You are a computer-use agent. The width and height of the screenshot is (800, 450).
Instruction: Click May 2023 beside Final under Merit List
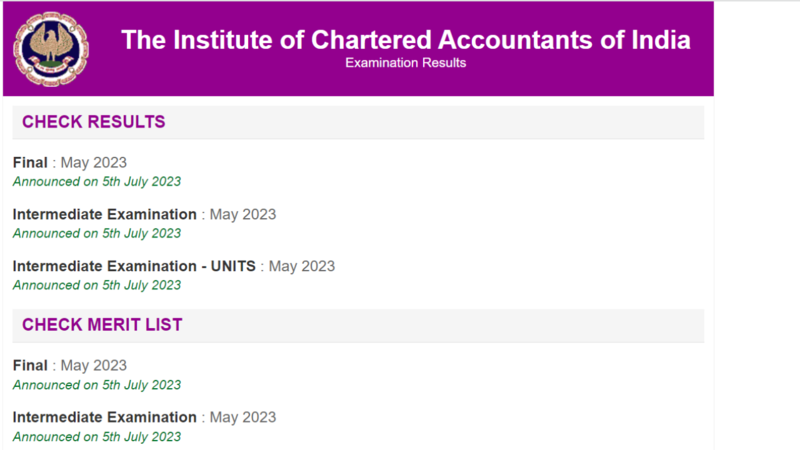tap(94, 365)
